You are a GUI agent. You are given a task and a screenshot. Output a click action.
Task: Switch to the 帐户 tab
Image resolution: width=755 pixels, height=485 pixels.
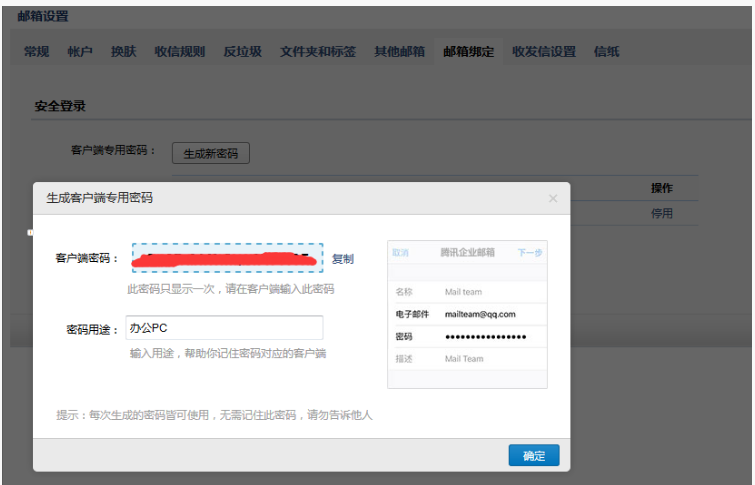[x=80, y=52]
